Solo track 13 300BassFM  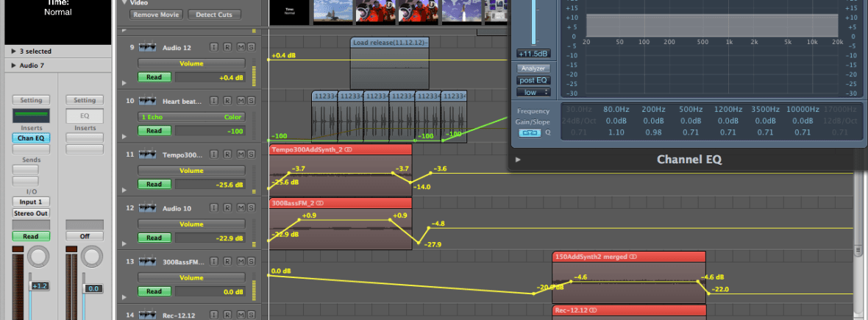coord(252,263)
